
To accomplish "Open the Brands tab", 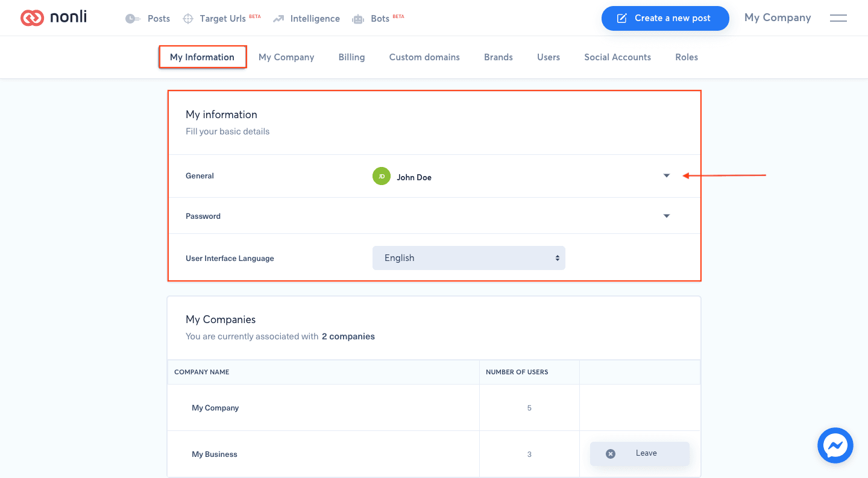I will click(x=498, y=57).
